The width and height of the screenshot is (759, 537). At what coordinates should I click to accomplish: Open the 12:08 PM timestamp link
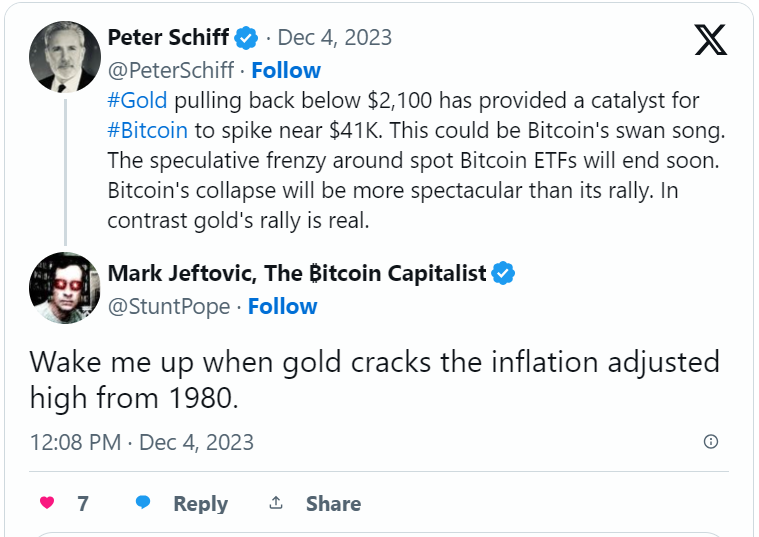click(142, 442)
